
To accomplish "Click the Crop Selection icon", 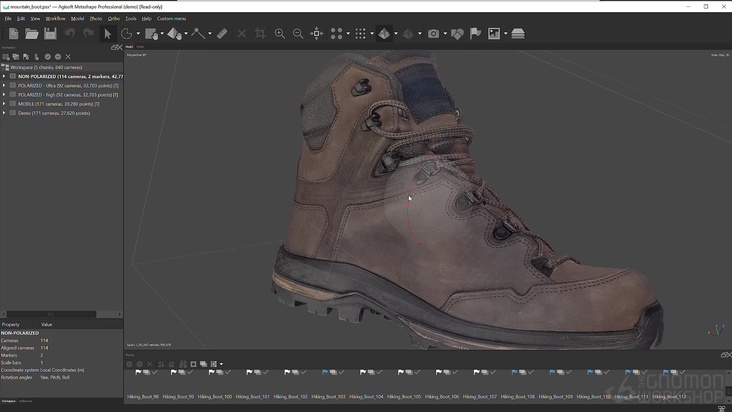I will click(x=260, y=34).
